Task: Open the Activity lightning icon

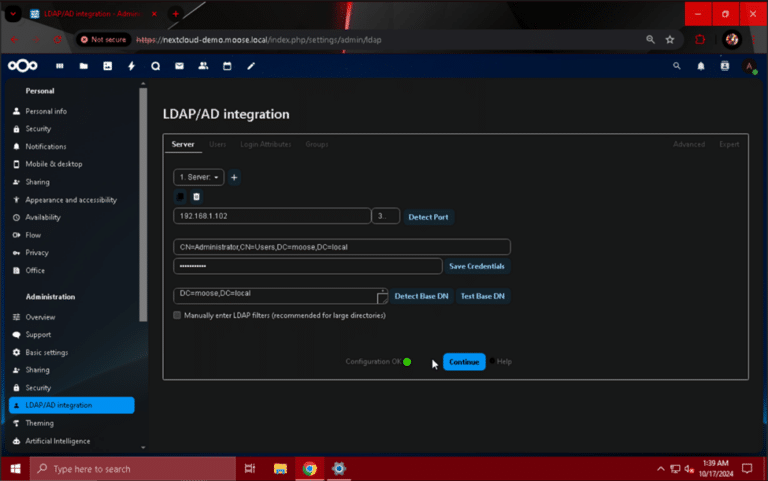Action: pos(131,66)
